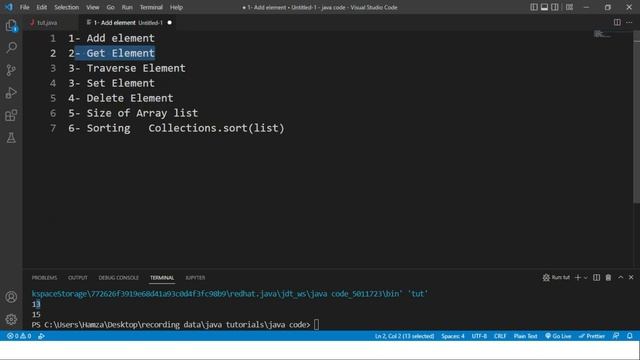The width and height of the screenshot is (640, 360).
Task: Click the text 'Collections.sort(list)'
Action: pos(216,128)
